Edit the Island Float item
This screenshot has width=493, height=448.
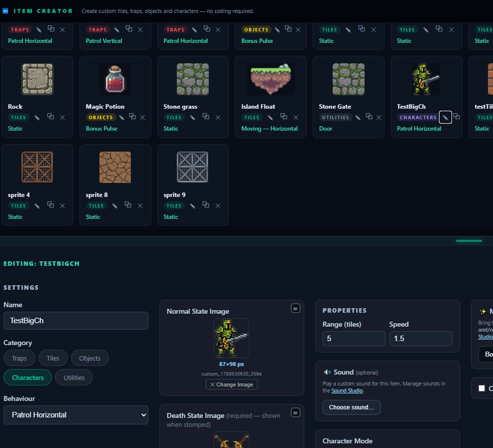tap(271, 118)
